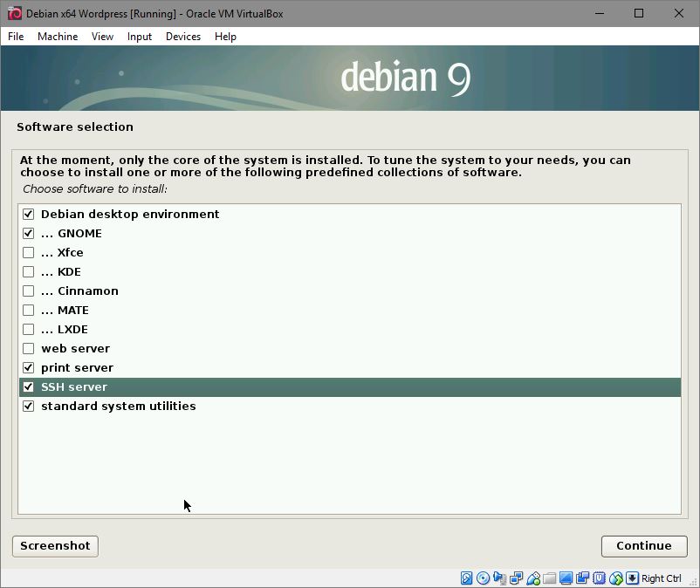
Task: Enable the Xfce checkbox
Action: pyautogui.click(x=28, y=252)
